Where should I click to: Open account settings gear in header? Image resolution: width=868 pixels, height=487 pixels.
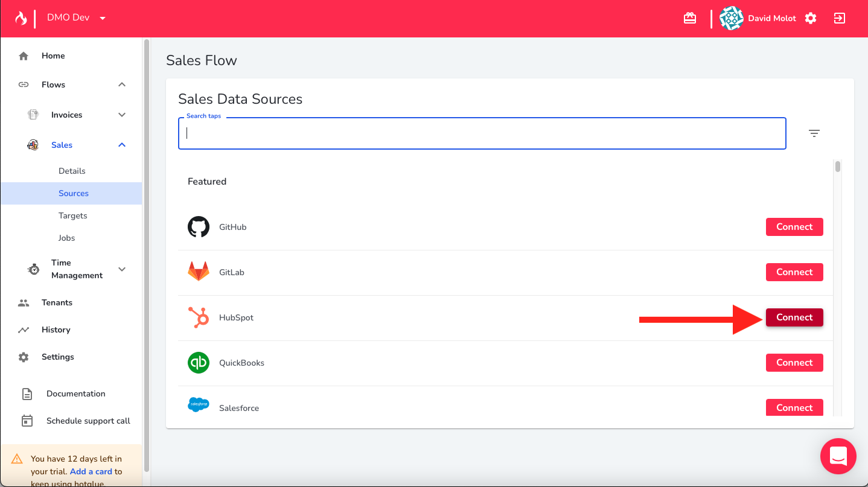tap(811, 18)
